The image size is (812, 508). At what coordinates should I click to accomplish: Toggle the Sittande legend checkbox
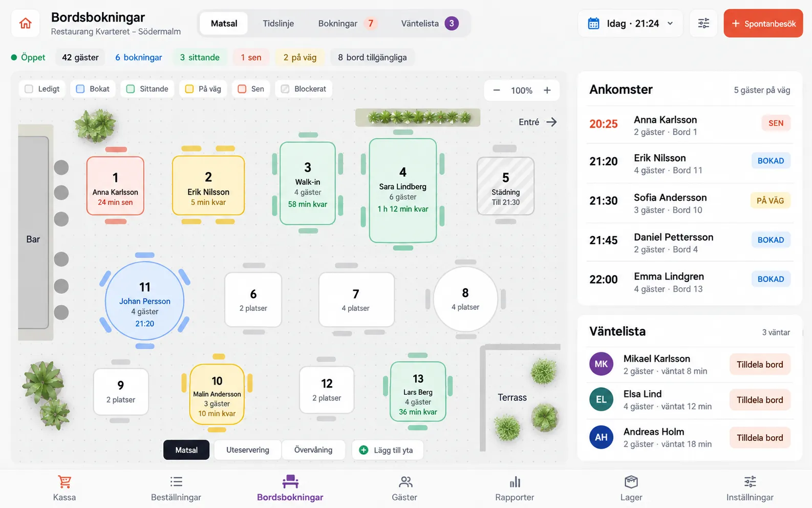tap(131, 89)
